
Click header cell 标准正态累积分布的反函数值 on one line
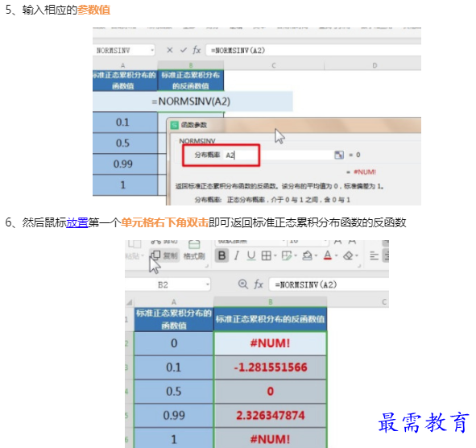coord(270,319)
